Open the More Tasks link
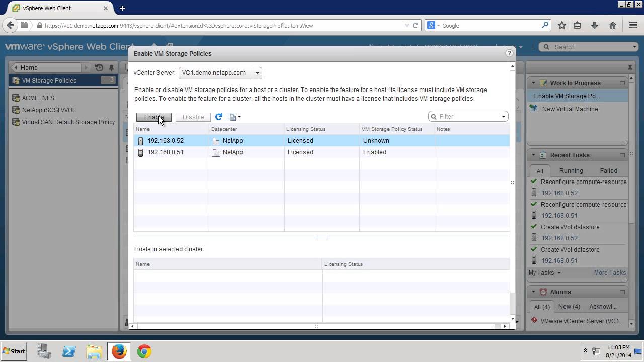 point(610,273)
